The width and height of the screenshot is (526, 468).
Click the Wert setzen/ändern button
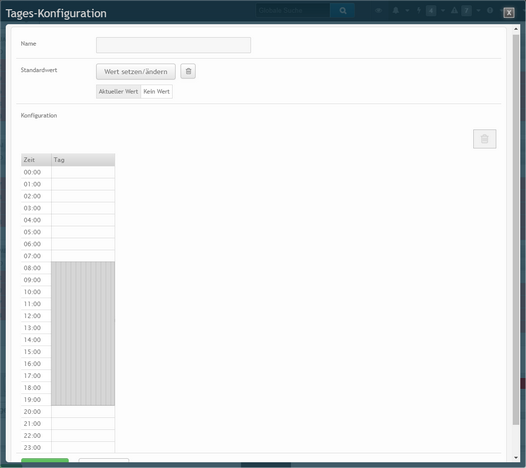pos(136,71)
